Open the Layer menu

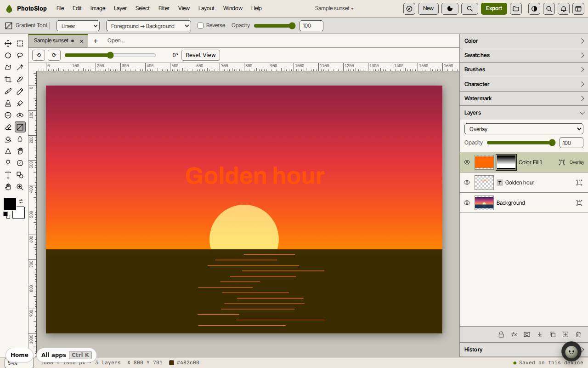[x=120, y=8]
